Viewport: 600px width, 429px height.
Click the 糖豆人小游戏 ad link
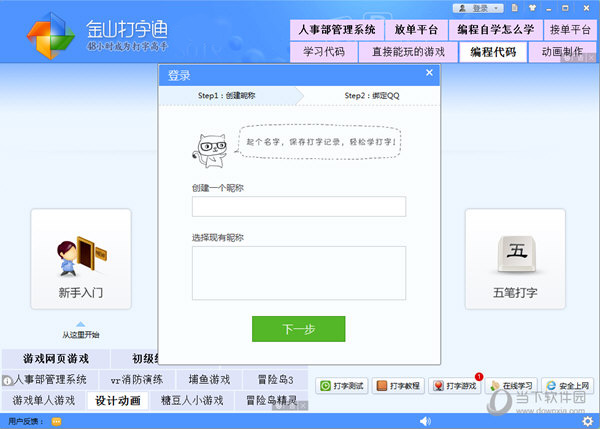pos(192,401)
